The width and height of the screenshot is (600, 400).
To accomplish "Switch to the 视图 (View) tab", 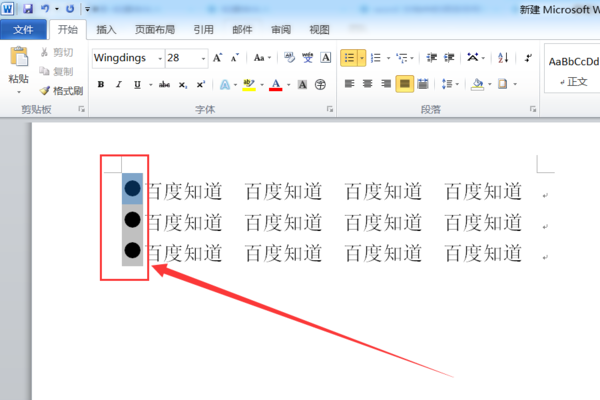I will (x=319, y=30).
